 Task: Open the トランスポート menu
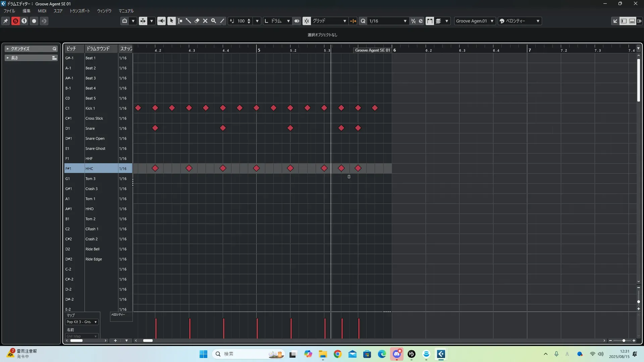tap(80, 11)
